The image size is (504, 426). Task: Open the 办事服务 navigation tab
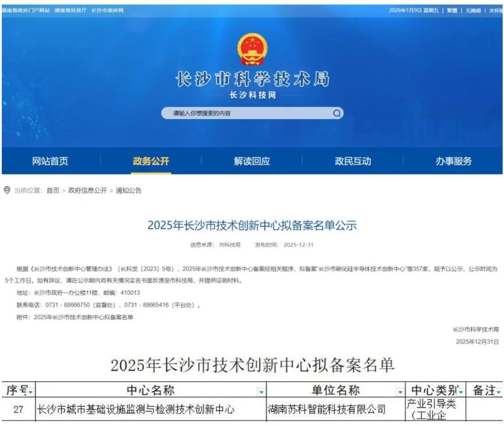pos(454,161)
